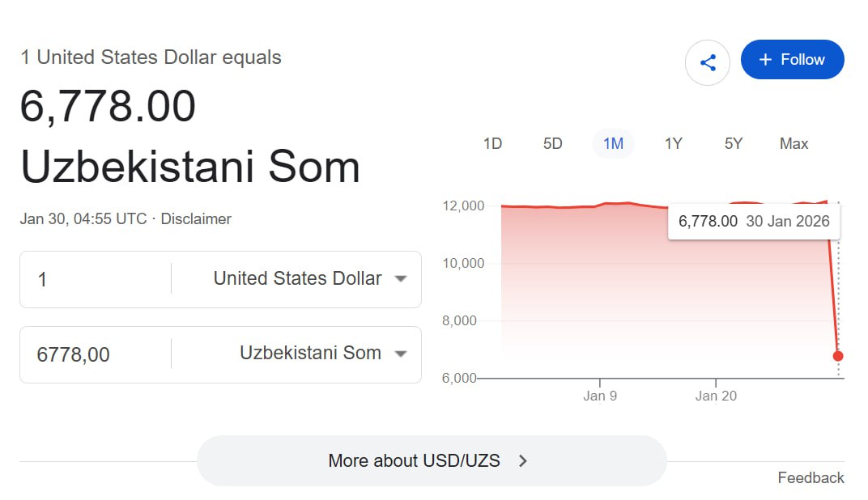This screenshot has height=500, width=868.
Task: Click the red endpoint dot on the chart
Action: tap(838, 355)
